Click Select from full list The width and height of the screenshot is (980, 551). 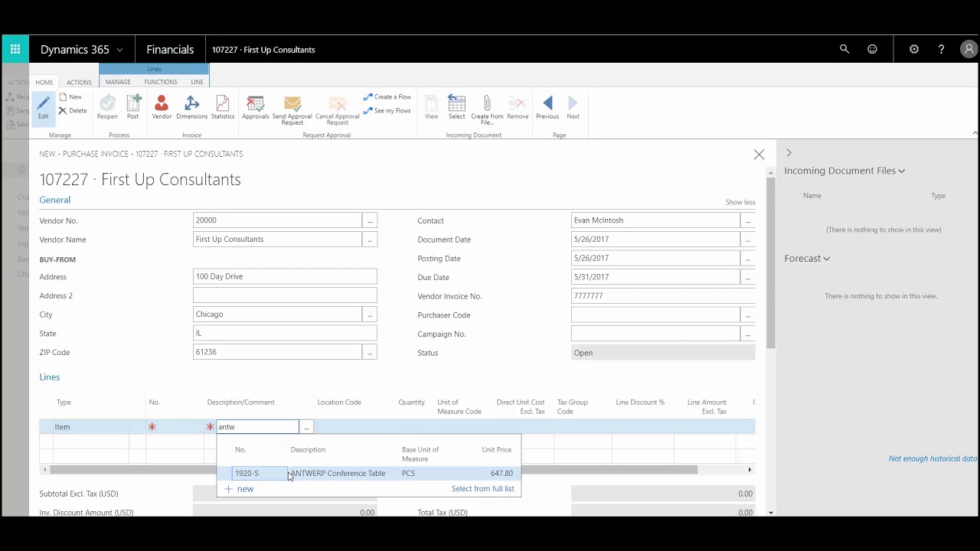point(483,488)
